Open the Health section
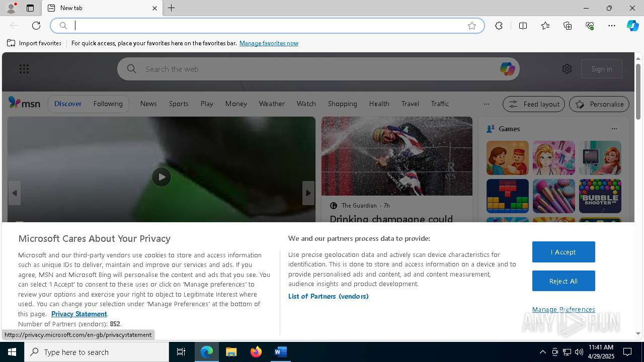The image size is (644, 362). point(379,104)
